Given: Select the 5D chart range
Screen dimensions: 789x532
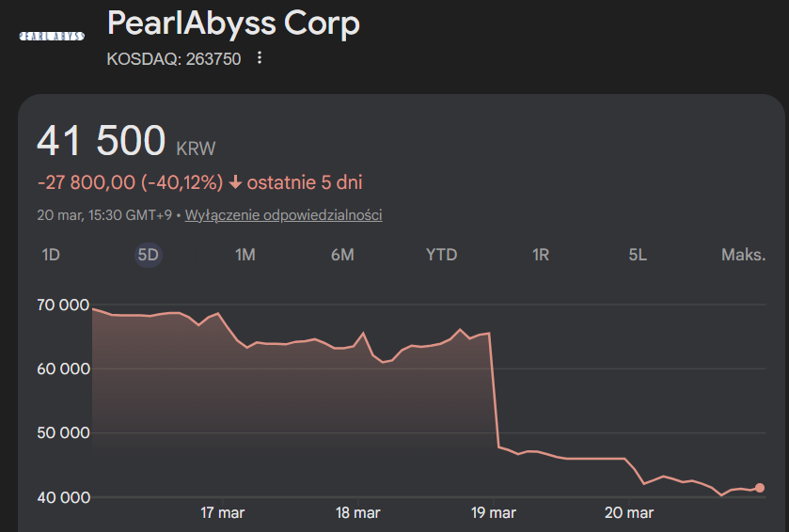Looking at the screenshot, I should (149, 255).
